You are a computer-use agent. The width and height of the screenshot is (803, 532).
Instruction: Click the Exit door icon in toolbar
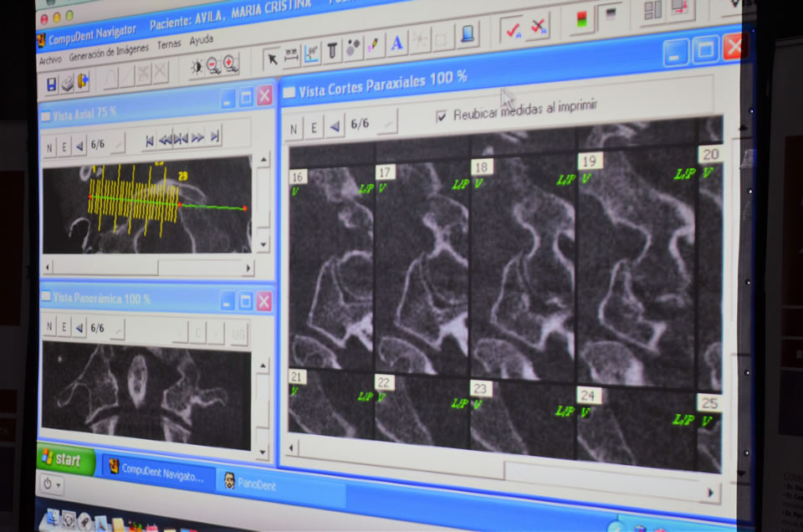pos(83,81)
